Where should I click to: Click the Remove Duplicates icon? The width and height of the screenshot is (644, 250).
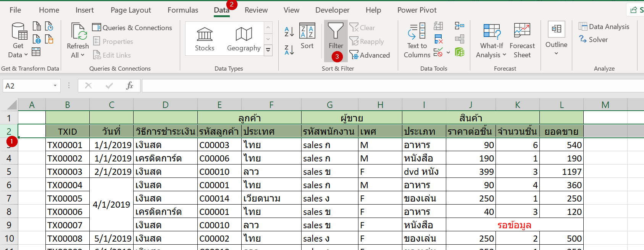439,39
